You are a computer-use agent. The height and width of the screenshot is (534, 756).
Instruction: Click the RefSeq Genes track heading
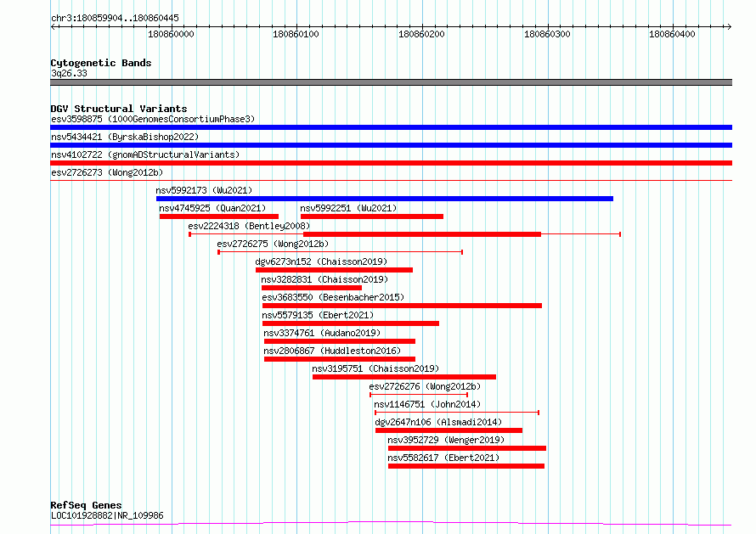click(86, 506)
